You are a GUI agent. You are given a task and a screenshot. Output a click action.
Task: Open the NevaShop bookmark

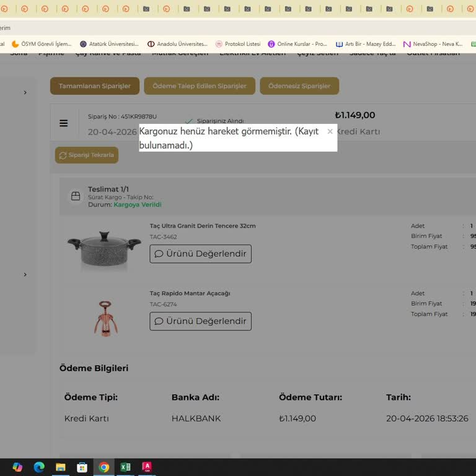click(433, 44)
